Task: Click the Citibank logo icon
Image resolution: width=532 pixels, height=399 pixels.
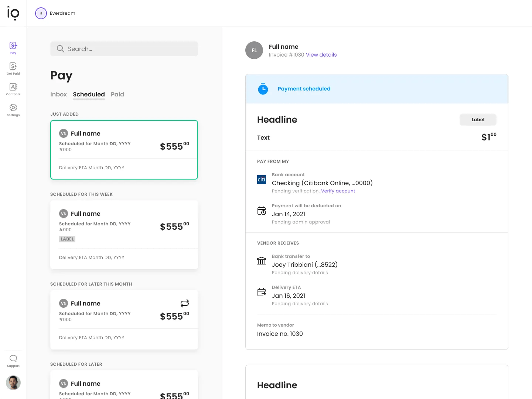Action: (x=262, y=180)
